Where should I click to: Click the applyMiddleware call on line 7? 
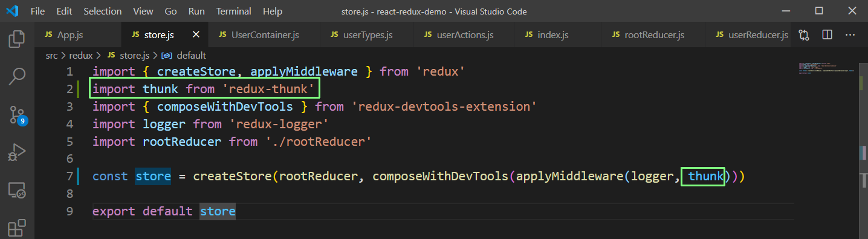pos(570,177)
